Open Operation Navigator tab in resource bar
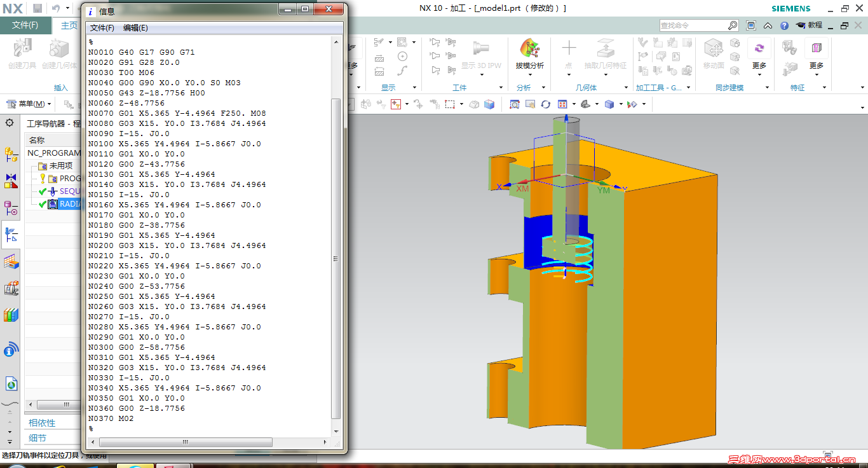868x468 pixels. 11,235
